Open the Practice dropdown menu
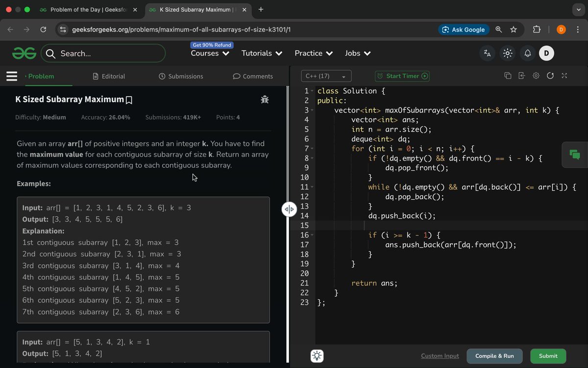This screenshot has width=588, height=368. coord(314,53)
